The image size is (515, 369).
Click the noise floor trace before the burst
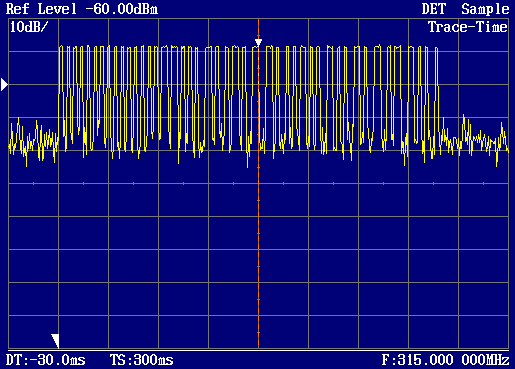(x=33, y=140)
